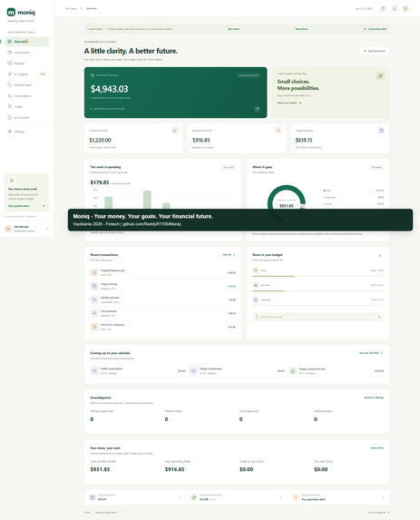Click the budget remaining card's purple icon

coord(381,131)
